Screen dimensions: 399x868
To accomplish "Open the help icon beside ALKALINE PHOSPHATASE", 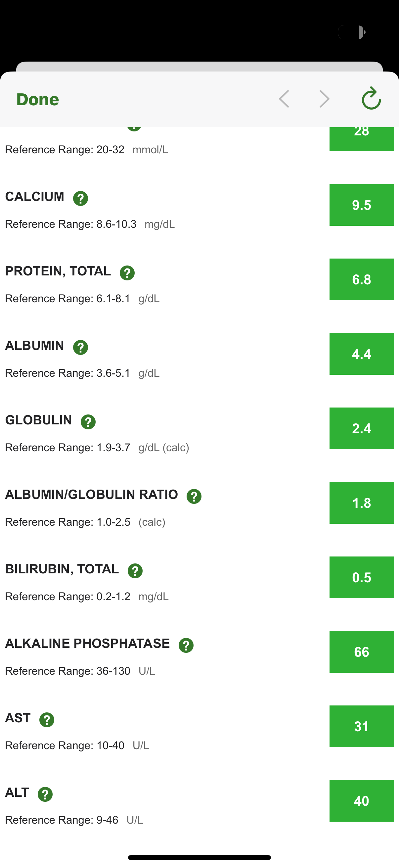I will pos(186,645).
